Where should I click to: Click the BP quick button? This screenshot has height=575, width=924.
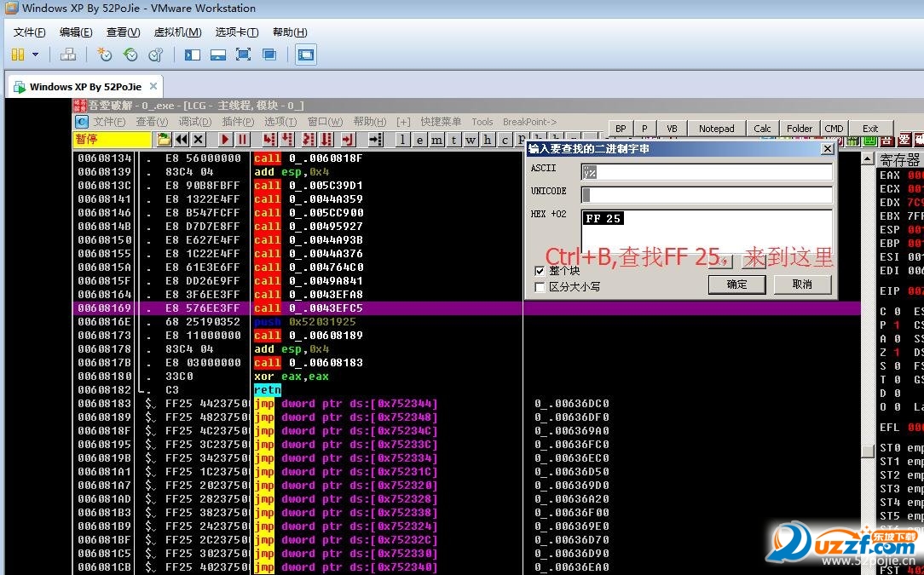(x=621, y=129)
